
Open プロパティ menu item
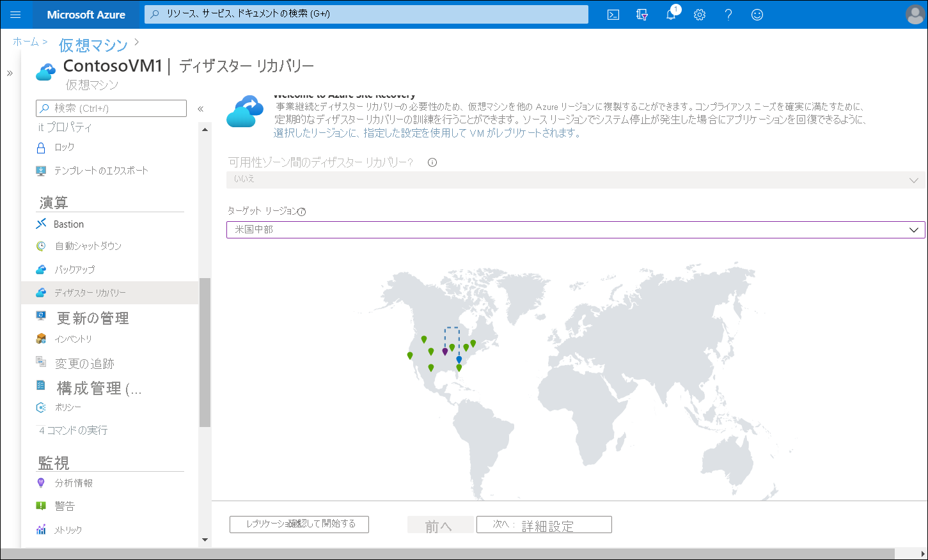[x=65, y=127]
